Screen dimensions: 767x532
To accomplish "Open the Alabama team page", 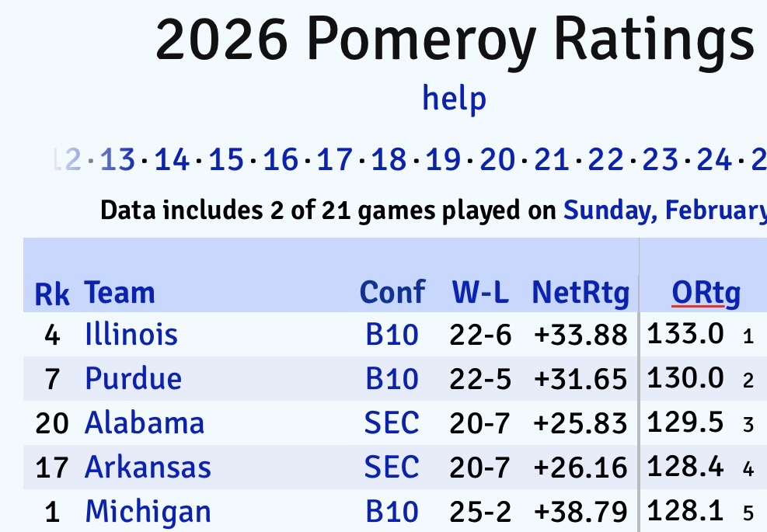I will tap(145, 423).
